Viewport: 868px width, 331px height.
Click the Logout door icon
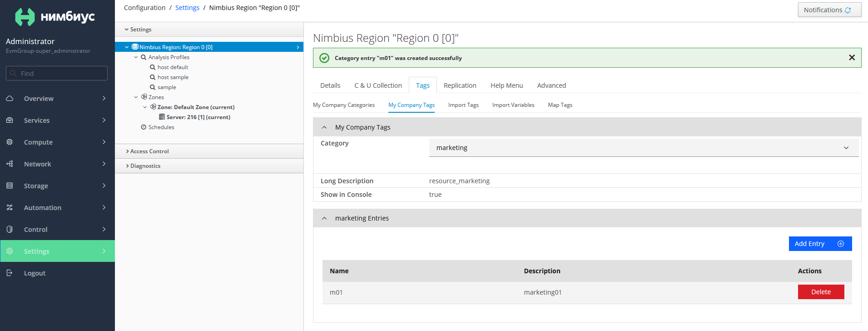pyautogui.click(x=10, y=273)
